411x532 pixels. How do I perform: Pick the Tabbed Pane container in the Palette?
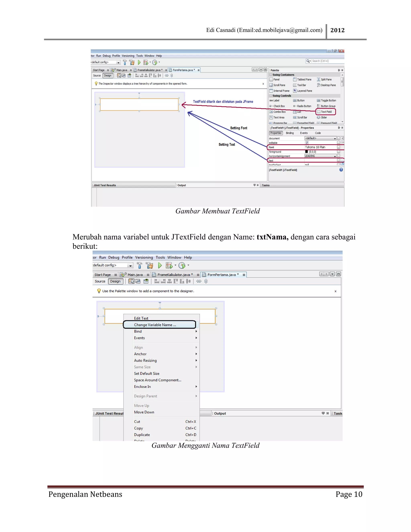302,79
